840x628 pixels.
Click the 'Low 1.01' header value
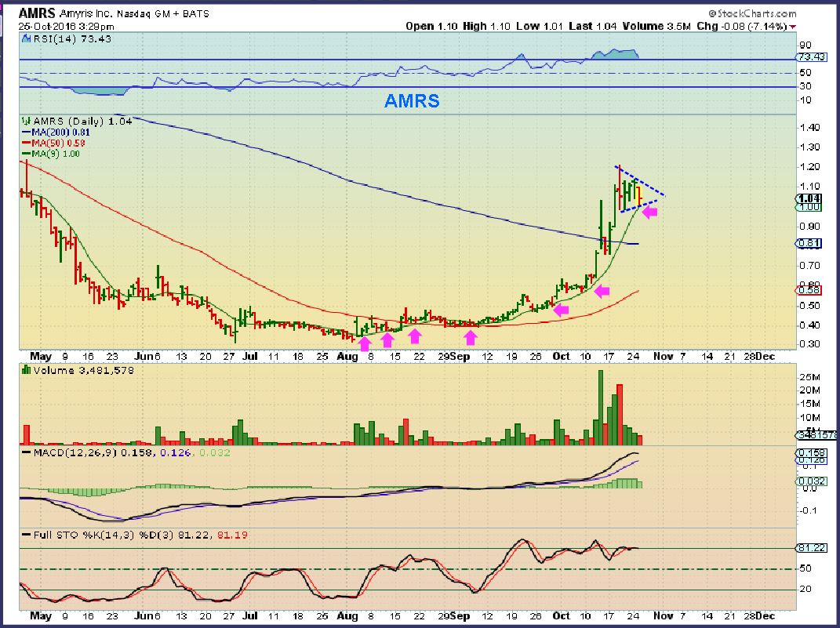(x=540, y=26)
